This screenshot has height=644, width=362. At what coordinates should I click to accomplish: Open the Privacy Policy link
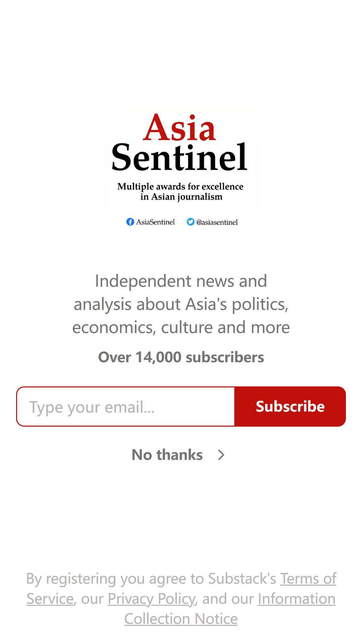pyautogui.click(x=152, y=599)
